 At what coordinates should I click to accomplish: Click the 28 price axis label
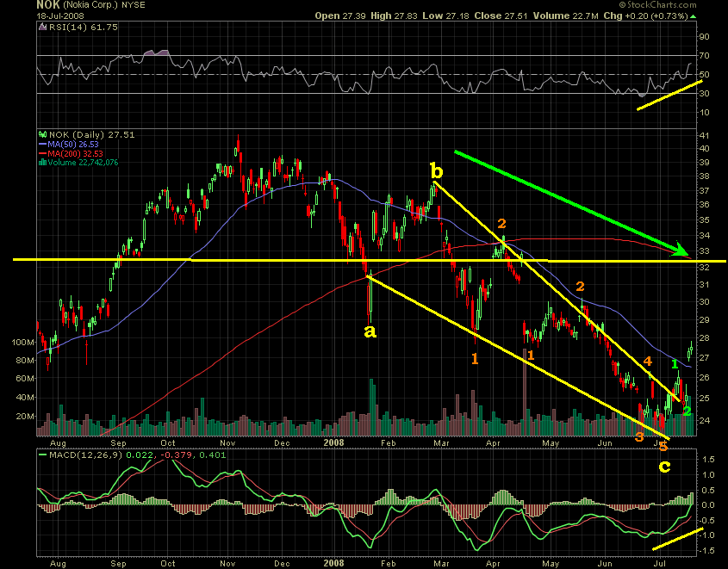tap(704, 338)
